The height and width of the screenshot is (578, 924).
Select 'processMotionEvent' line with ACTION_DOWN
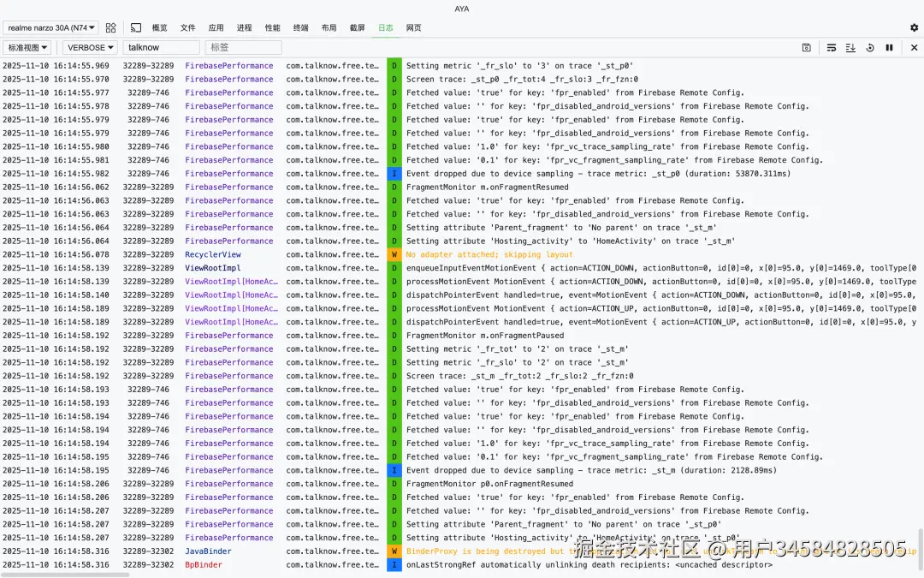coord(661,282)
